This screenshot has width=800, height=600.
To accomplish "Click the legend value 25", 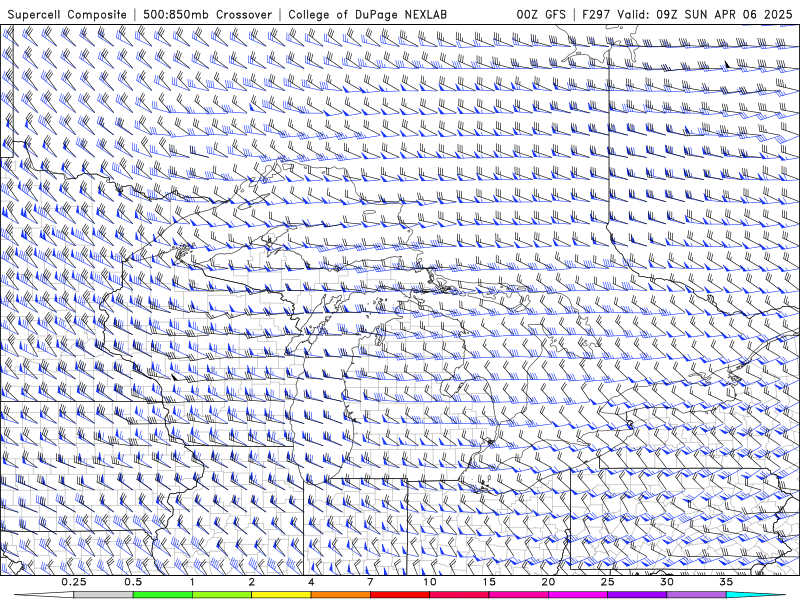I will (607, 582).
